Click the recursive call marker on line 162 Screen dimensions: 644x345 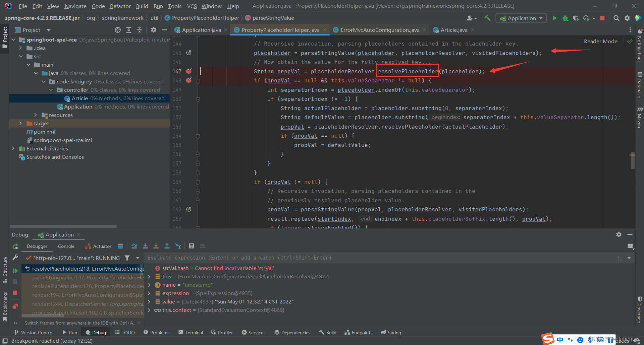point(189,209)
